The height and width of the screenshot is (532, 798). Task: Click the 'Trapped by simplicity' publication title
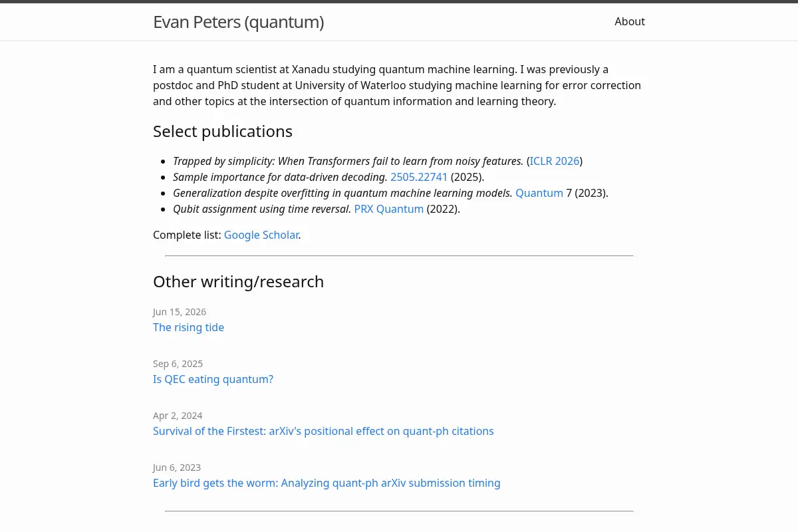point(348,161)
